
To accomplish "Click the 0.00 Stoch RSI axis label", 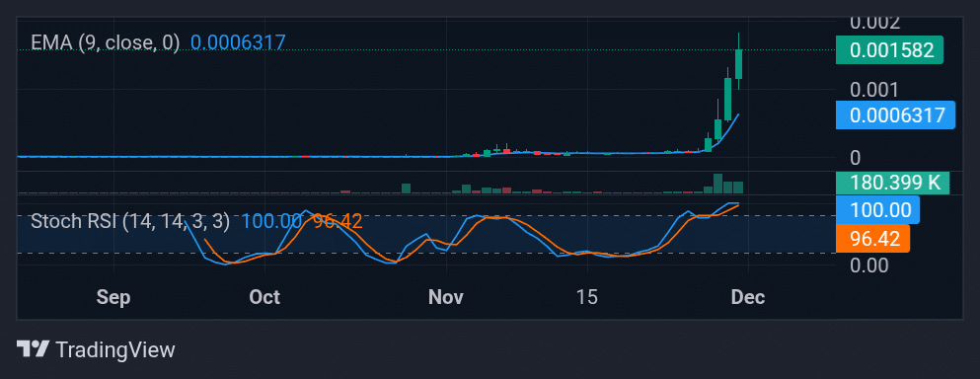I will click(868, 265).
